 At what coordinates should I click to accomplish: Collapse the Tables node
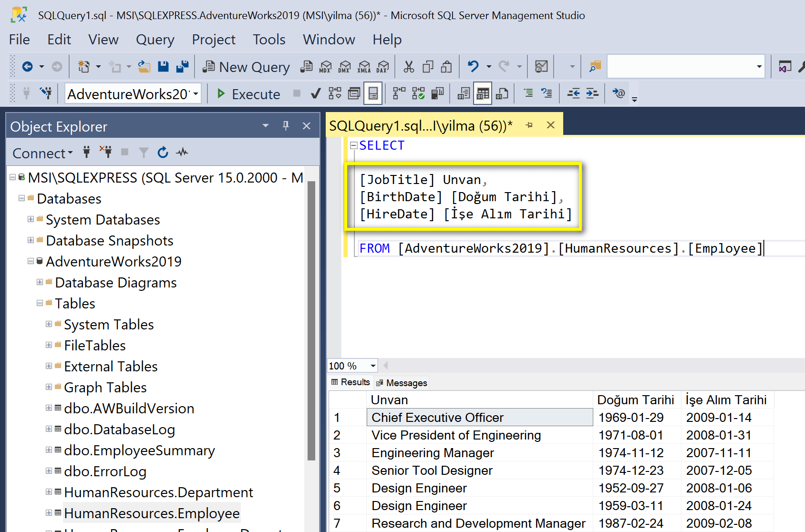tap(40, 303)
